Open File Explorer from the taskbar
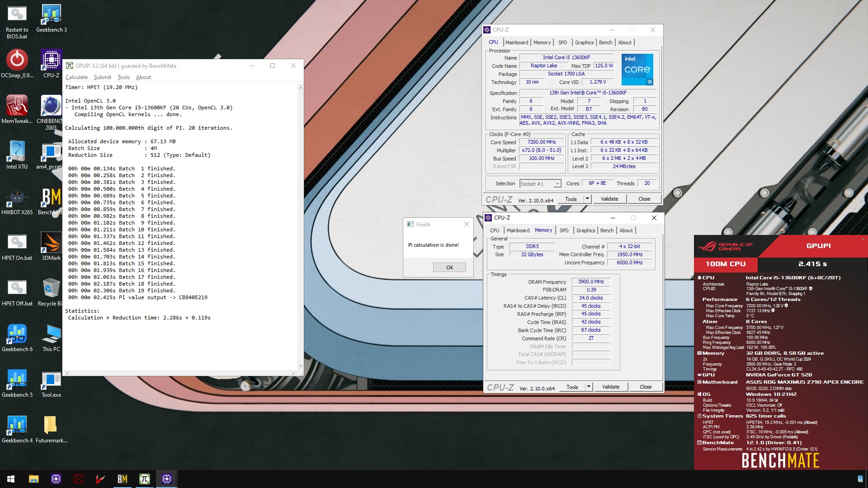The image size is (868, 488). coord(33,479)
